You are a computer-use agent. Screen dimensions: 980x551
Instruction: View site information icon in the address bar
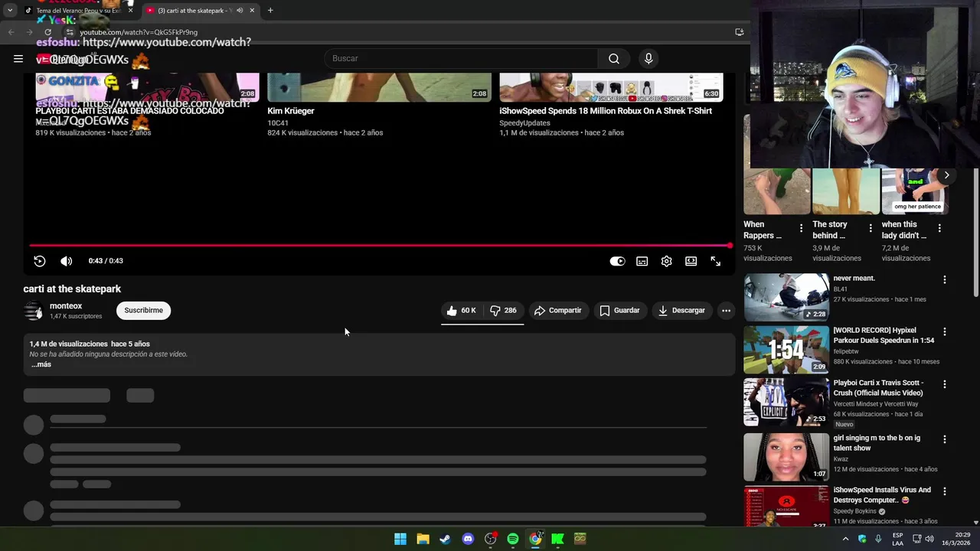coord(70,32)
